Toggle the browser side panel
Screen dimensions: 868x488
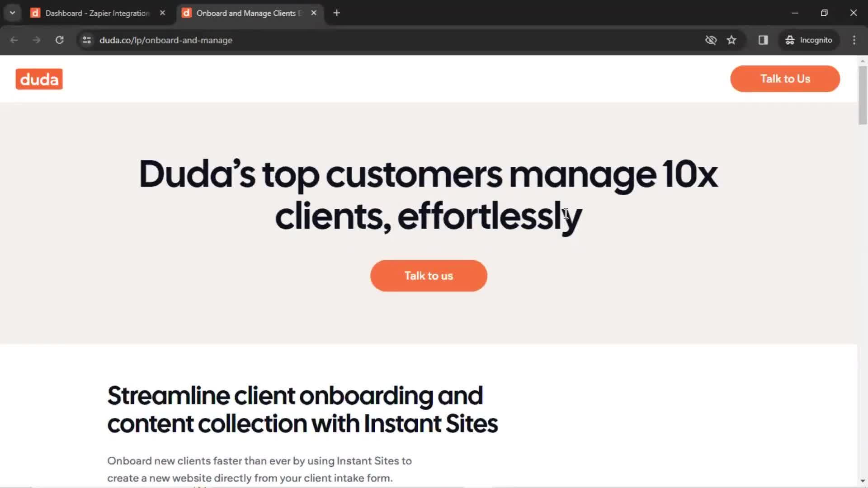pos(763,40)
